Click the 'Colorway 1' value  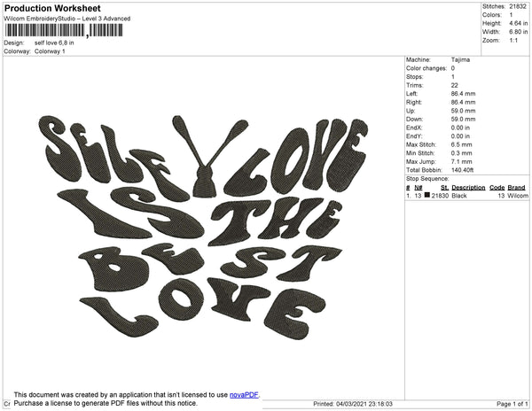pos(50,51)
